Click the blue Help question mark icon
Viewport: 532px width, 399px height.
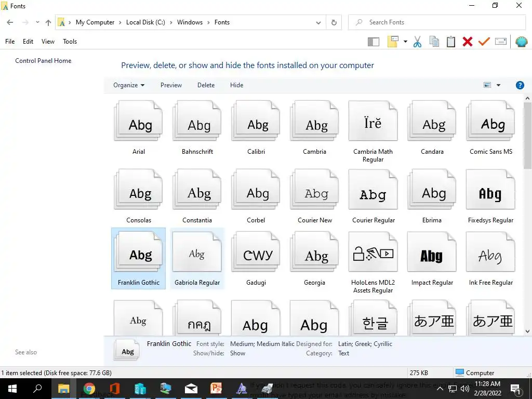click(x=520, y=85)
